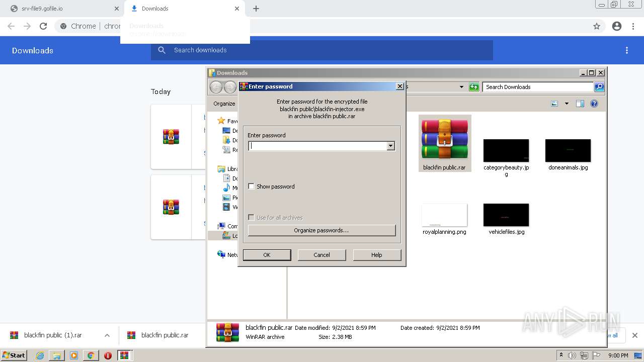Click Search downloads field in Chrome
Viewport: 644px width, 362px height.
point(322,50)
